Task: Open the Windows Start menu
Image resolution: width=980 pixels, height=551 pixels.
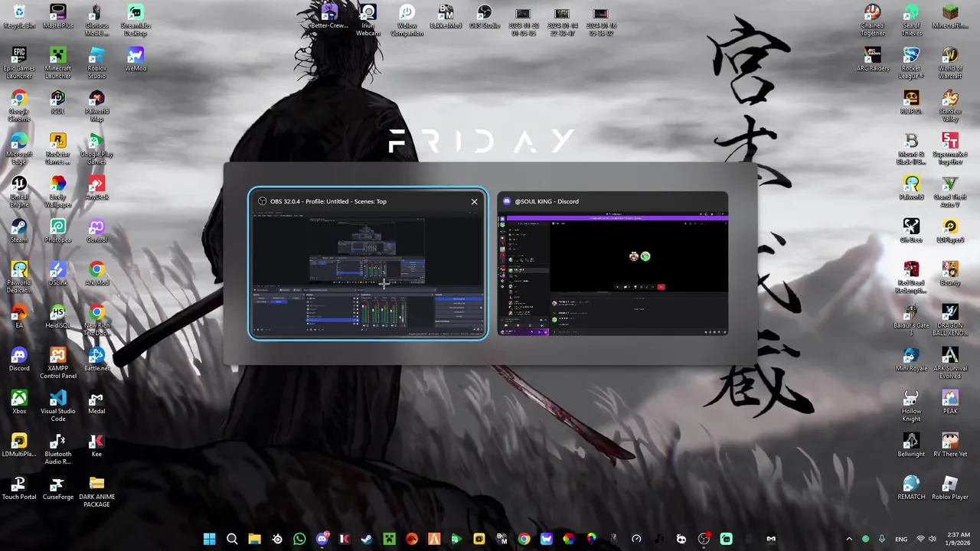Action: point(209,539)
